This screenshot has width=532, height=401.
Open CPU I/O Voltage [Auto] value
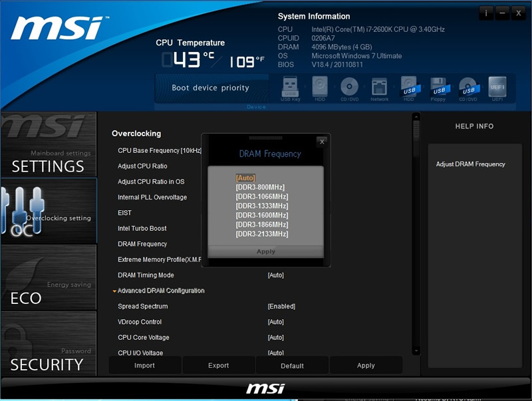[x=276, y=353]
